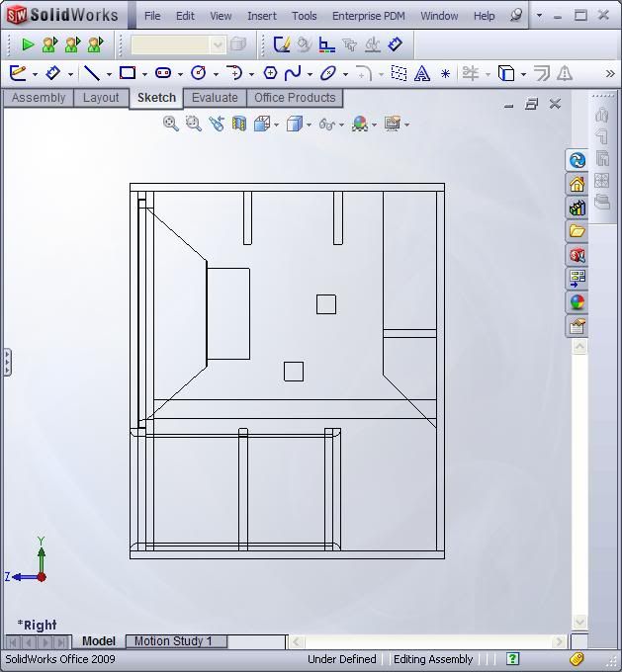Screen dimensions: 622x672
Task: Open the Tools menu
Action: (x=305, y=16)
